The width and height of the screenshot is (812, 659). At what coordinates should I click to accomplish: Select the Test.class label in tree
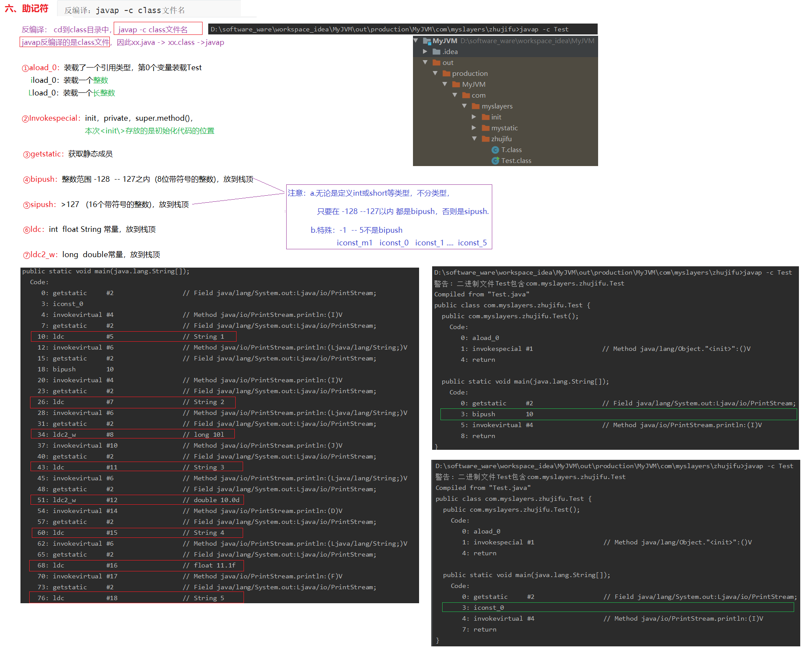(516, 161)
